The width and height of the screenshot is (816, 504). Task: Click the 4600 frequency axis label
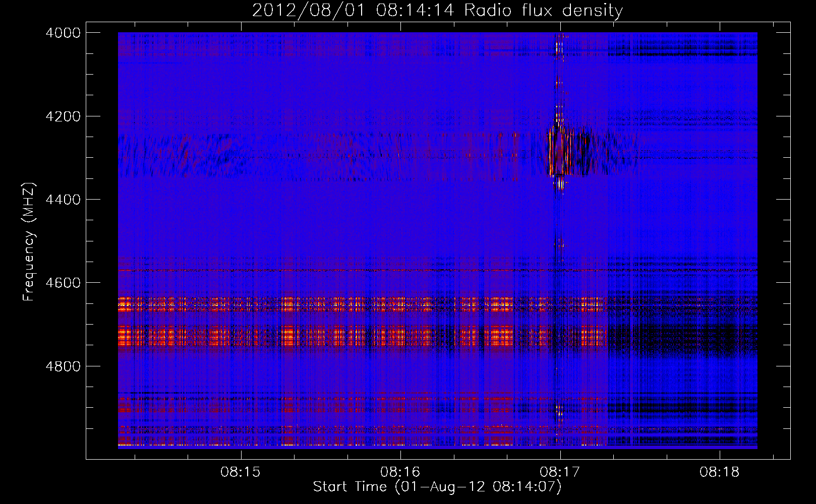tap(63, 283)
